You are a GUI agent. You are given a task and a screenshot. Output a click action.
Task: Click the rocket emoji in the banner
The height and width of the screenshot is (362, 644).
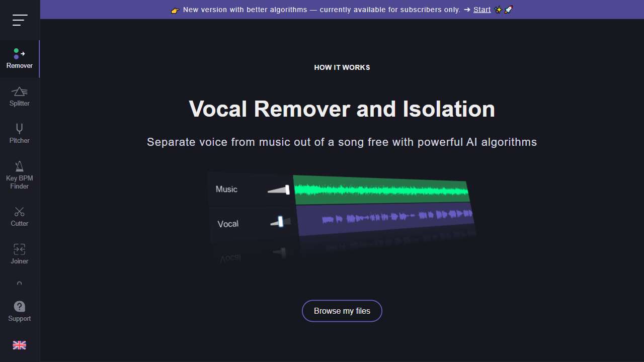pos(509,9)
